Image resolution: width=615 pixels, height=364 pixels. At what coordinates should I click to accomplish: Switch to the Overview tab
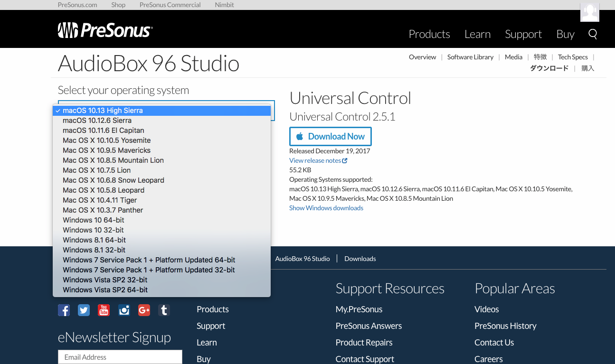422,57
